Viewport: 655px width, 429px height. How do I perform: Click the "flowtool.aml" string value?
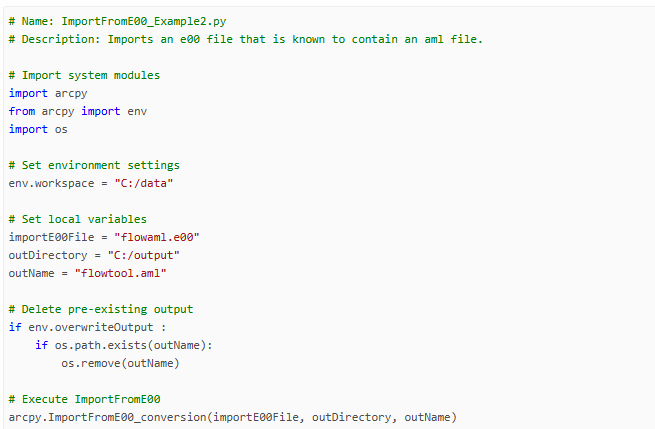(x=123, y=273)
